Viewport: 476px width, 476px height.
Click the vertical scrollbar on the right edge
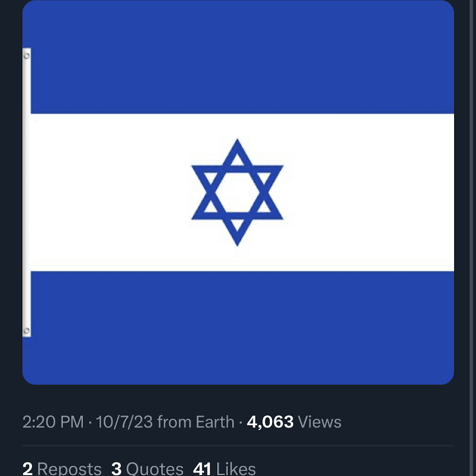[472, 238]
